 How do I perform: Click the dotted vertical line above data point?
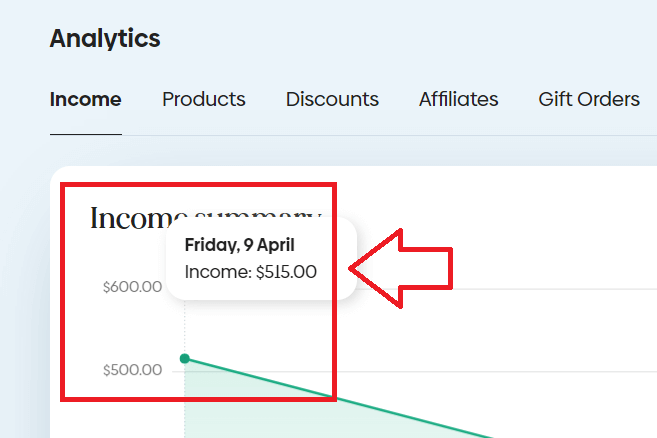pos(184,325)
